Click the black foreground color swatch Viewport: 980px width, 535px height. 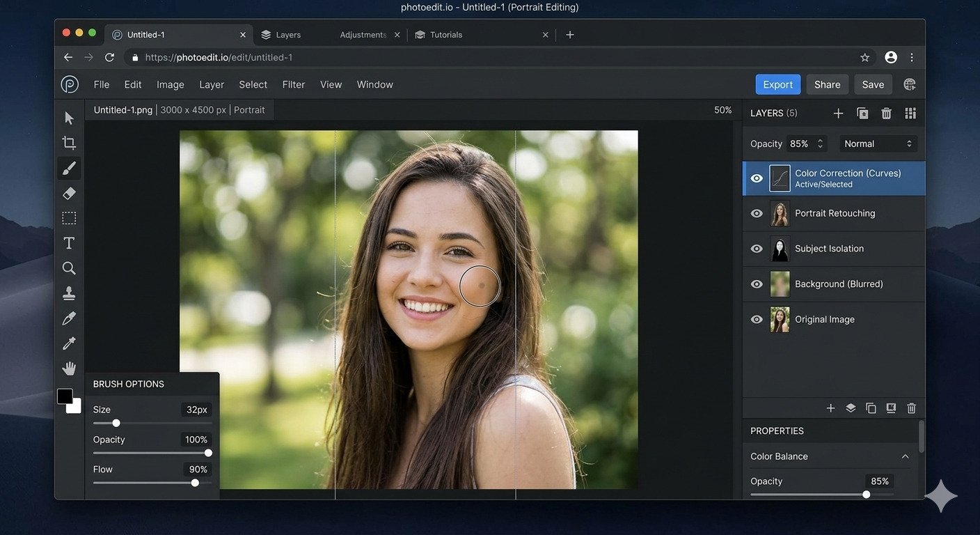click(64, 396)
